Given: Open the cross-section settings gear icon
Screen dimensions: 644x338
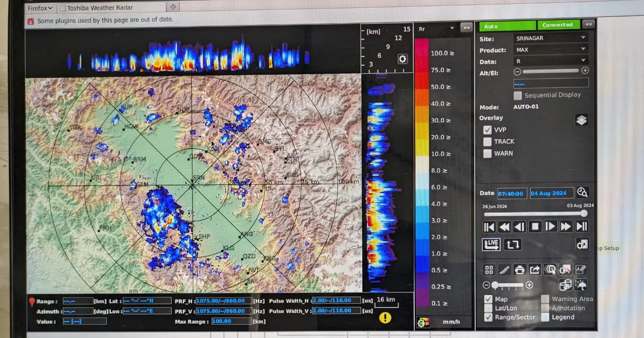Looking at the screenshot, I should point(403,59).
